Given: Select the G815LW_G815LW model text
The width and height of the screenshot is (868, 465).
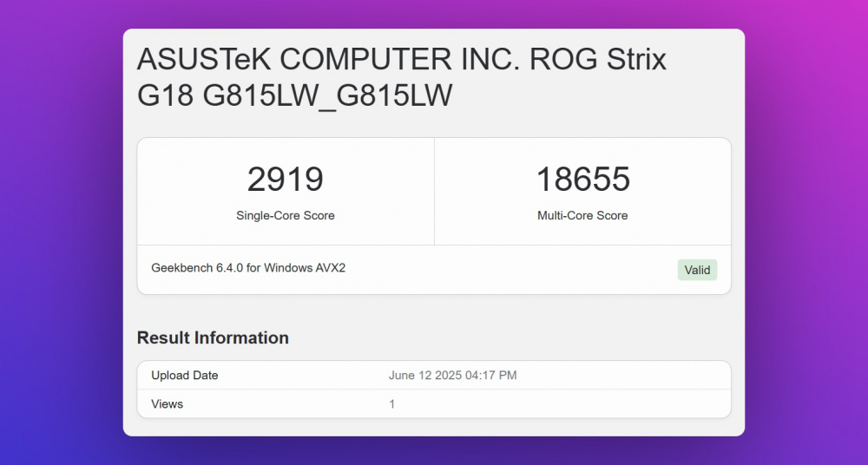Looking at the screenshot, I should (x=327, y=95).
